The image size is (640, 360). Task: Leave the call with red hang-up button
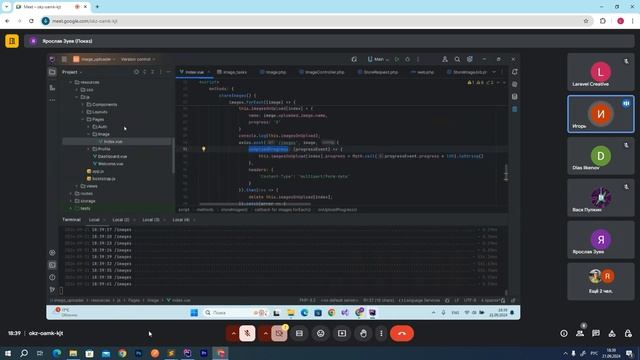click(402, 333)
